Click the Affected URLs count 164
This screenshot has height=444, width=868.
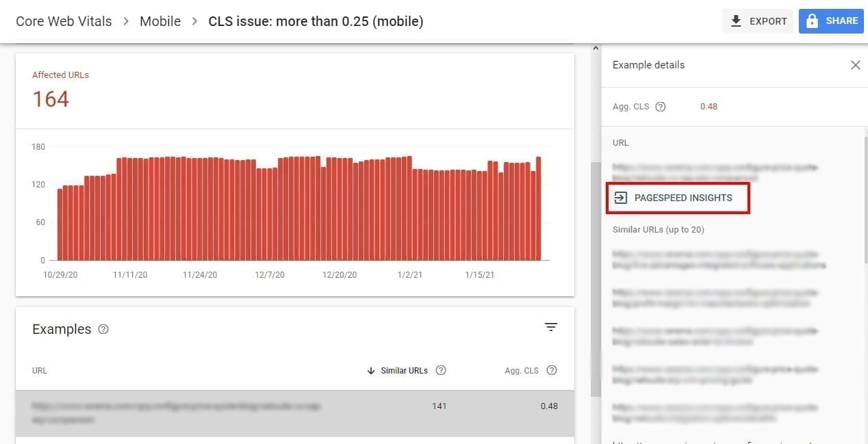click(51, 99)
